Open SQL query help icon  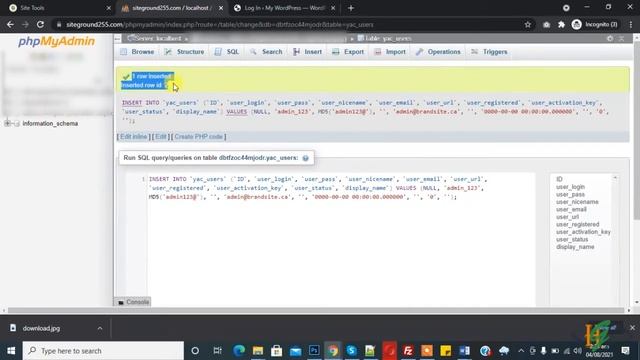tap(305, 158)
